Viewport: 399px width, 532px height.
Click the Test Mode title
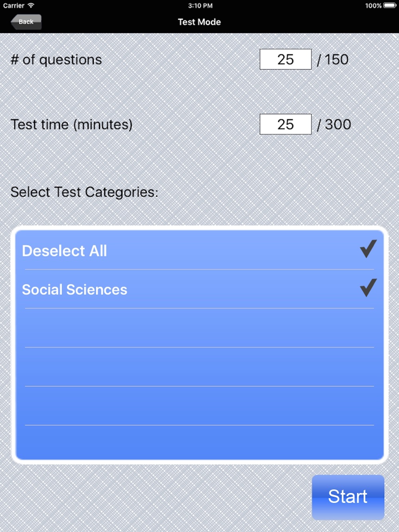[199, 22]
